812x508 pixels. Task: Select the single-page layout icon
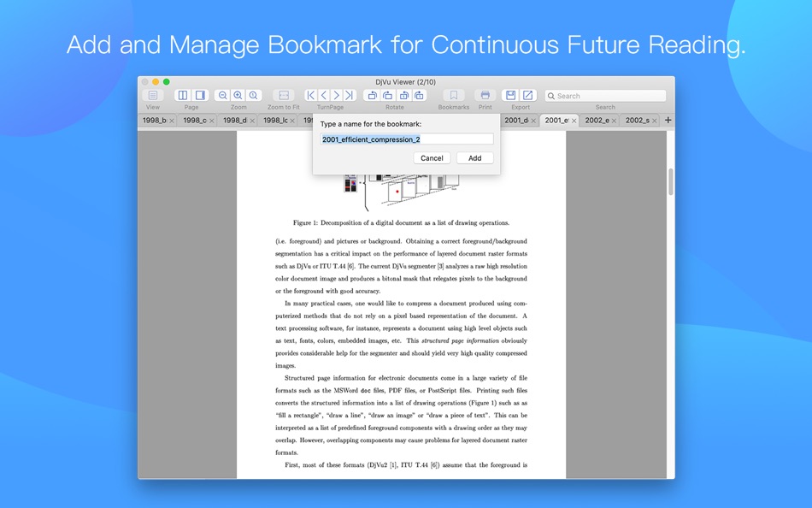[200, 96]
